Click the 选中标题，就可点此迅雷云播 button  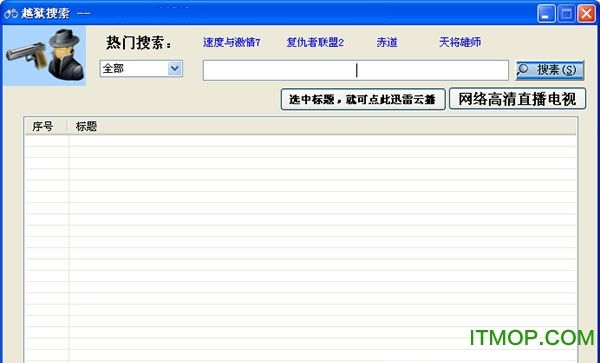point(363,99)
